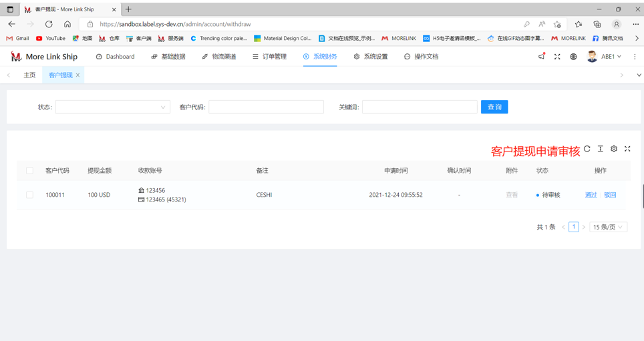Screen dimensions: 644x341
Task: Toggle fullscreen from the top header
Action: pos(557,57)
